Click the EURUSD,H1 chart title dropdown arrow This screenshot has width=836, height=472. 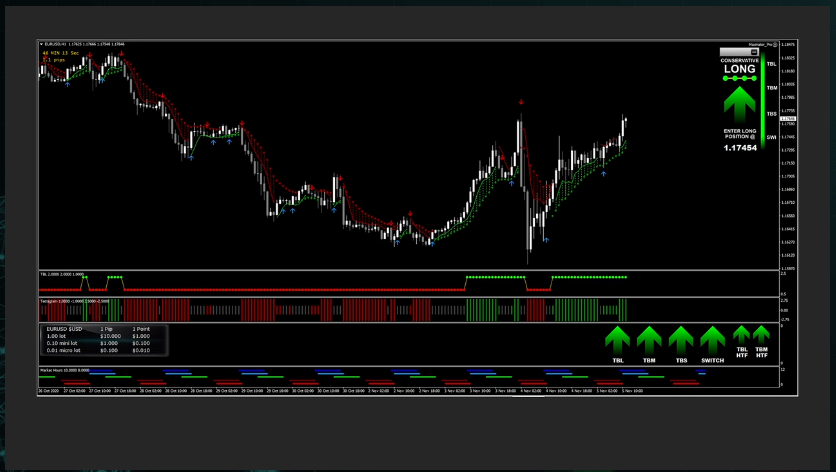click(42, 44)
